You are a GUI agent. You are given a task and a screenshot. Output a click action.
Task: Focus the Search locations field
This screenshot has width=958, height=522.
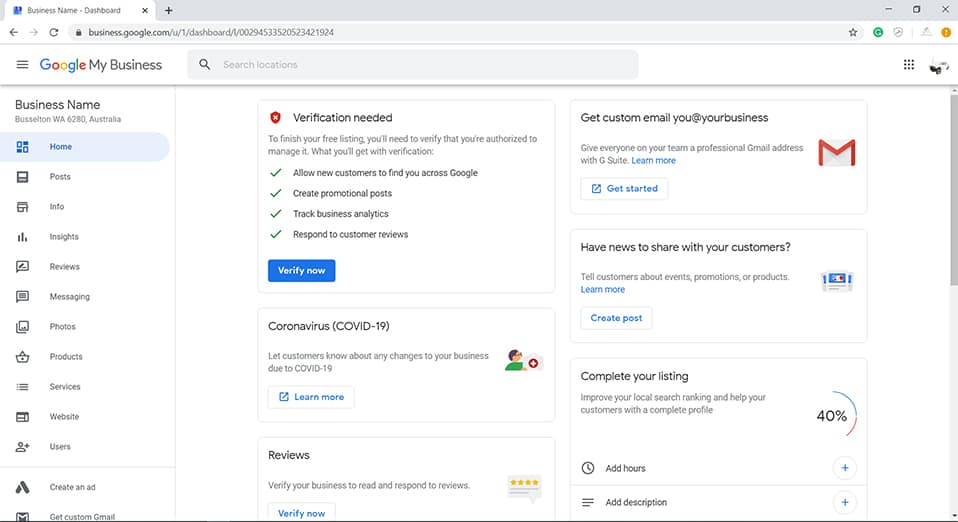click(x=412, y=64)
